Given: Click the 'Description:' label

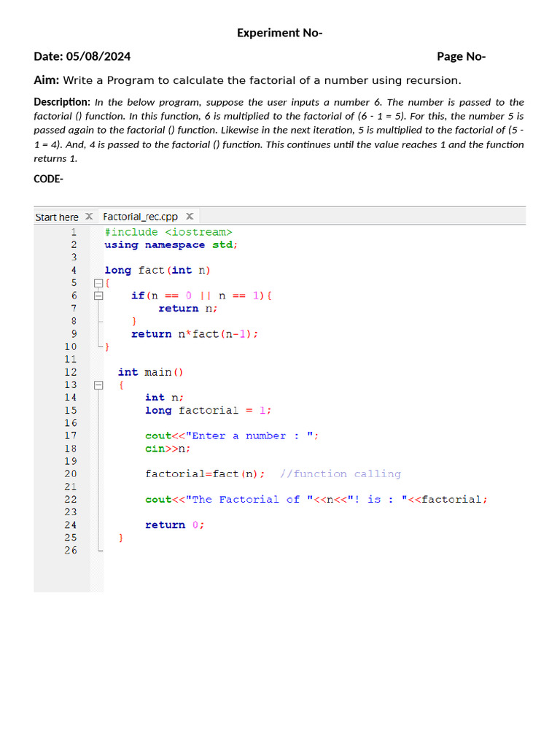Looking at the screenshot, I should (62, 102).
